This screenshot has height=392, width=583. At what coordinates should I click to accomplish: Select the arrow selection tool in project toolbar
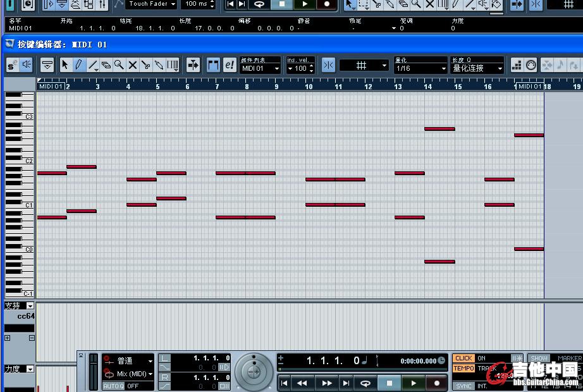349,4
